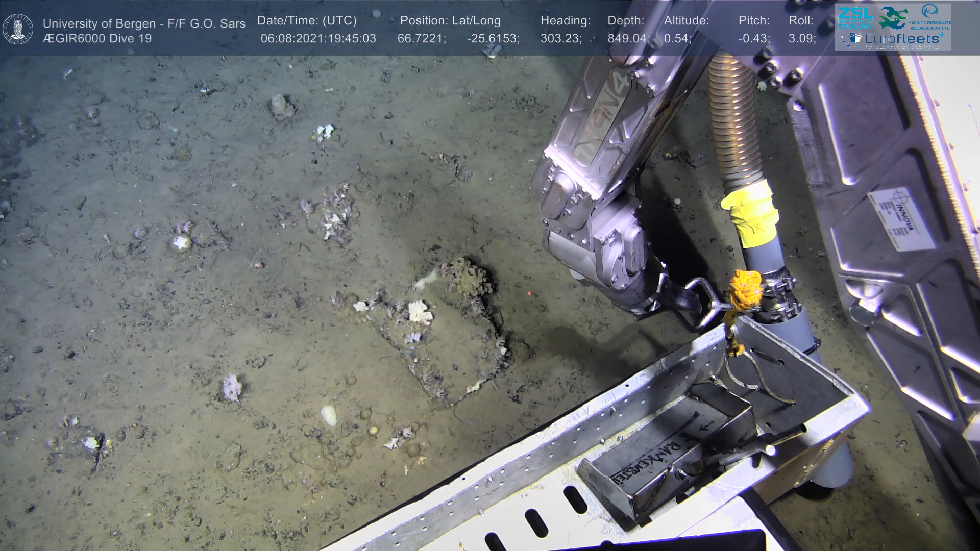Click the INNOVA label sticker on panel
Image resolution: width=980 pixels, height=551 pixels.
tap(901, 220)
